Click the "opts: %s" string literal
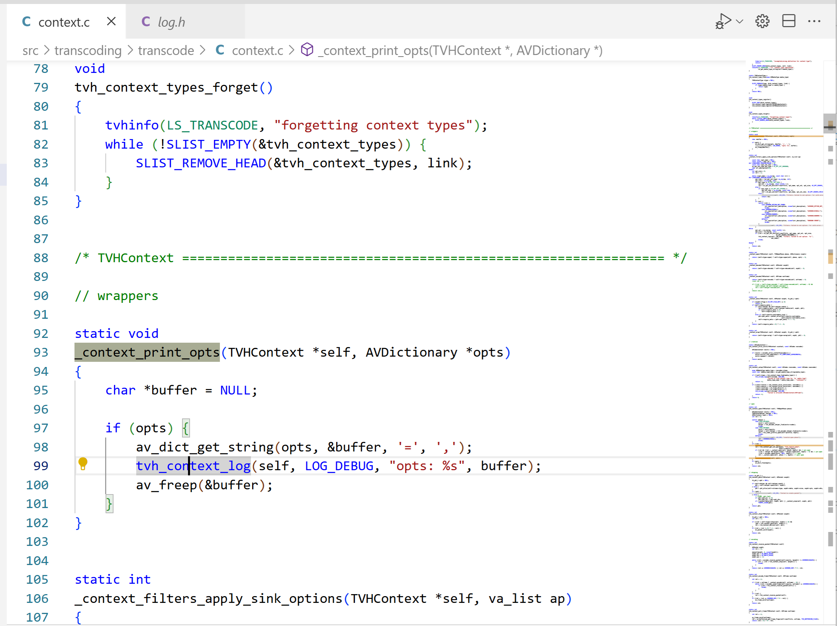The height and width of the screenshot is (626, 840). click(x=427, y=466)
